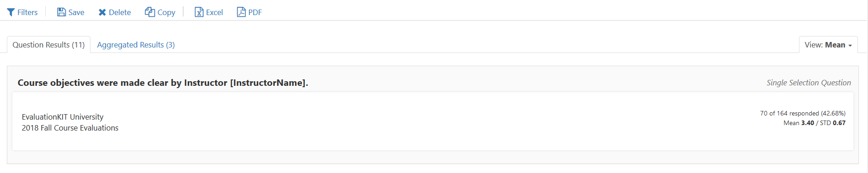Click the Excel spreadsheet icon
This screenshot has width=868, height=173.
(x=199, y=12)
